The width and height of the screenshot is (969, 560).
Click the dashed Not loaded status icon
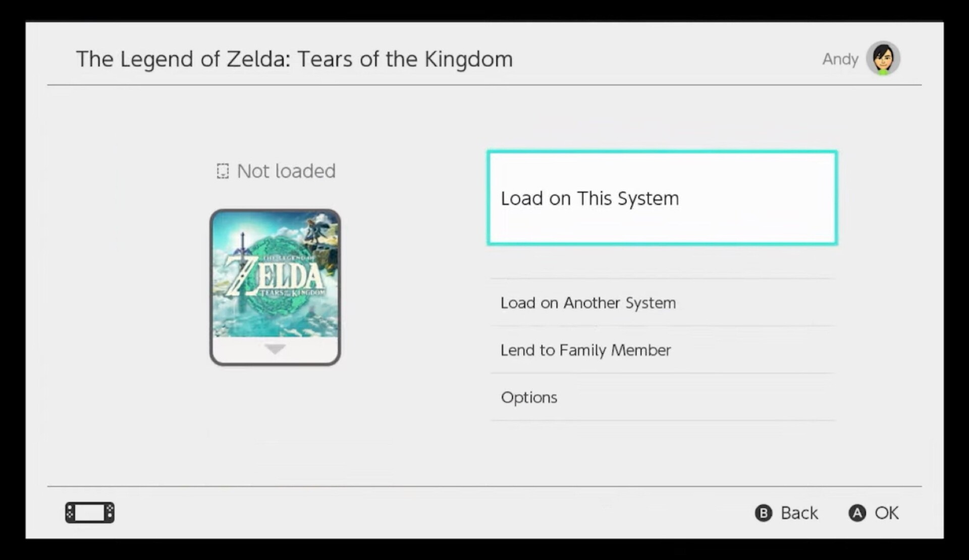tap(223, 171)
